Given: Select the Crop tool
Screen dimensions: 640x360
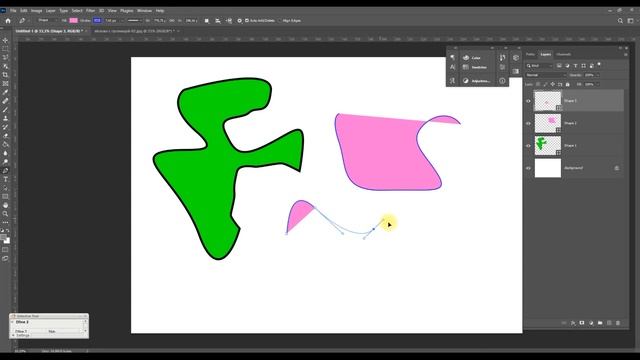Looking at the screenshot, I should coord(5,75).
